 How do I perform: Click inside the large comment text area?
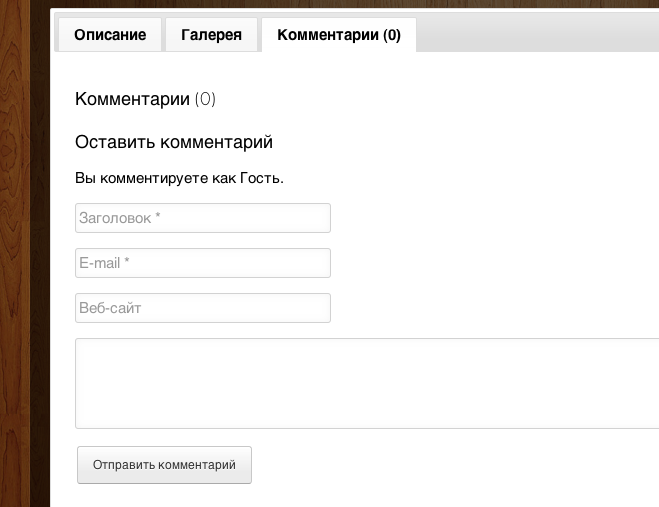pyautogui.click(x=366, y=383)
